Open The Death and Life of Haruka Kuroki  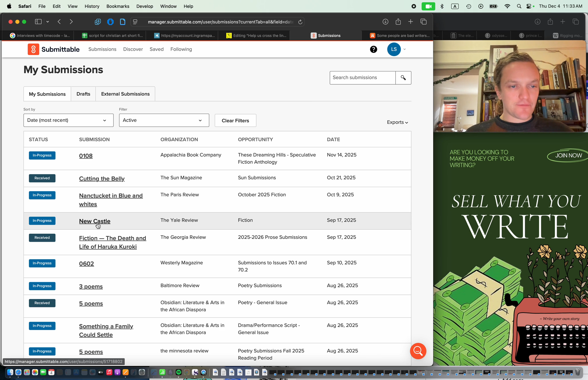[x=113, y=243]
